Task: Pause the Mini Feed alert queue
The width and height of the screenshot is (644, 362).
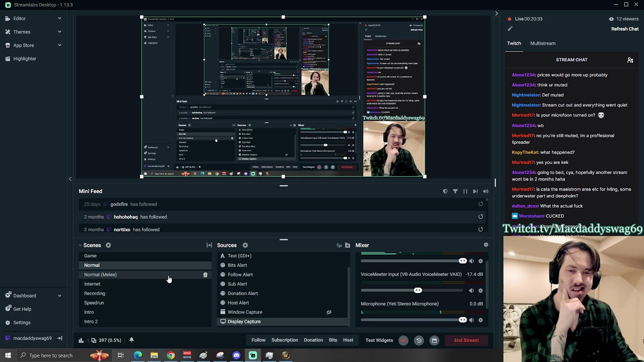Action: click(465, 192)
